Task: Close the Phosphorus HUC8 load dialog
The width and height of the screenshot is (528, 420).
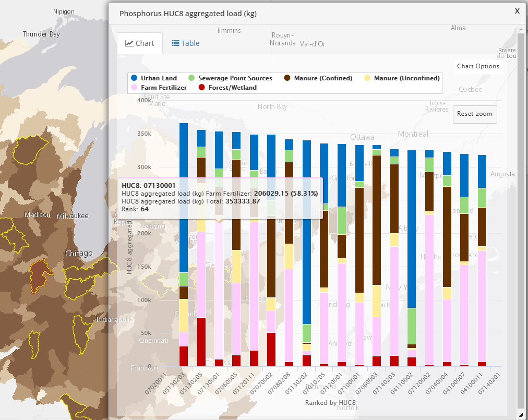Action: click(x=517, y=11)
